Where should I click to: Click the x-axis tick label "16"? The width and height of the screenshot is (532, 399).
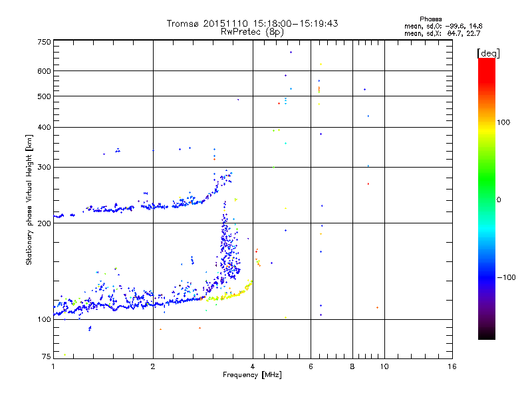[x=452, y=366]
